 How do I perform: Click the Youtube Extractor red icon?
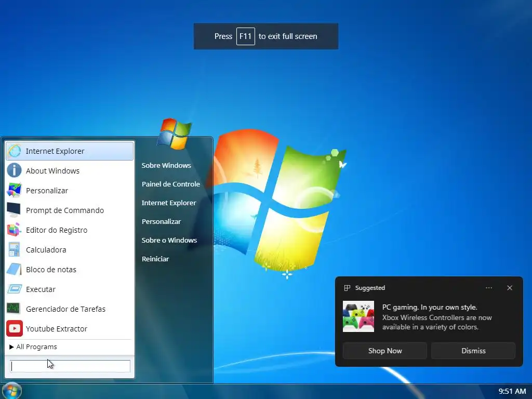coord(14,328)
